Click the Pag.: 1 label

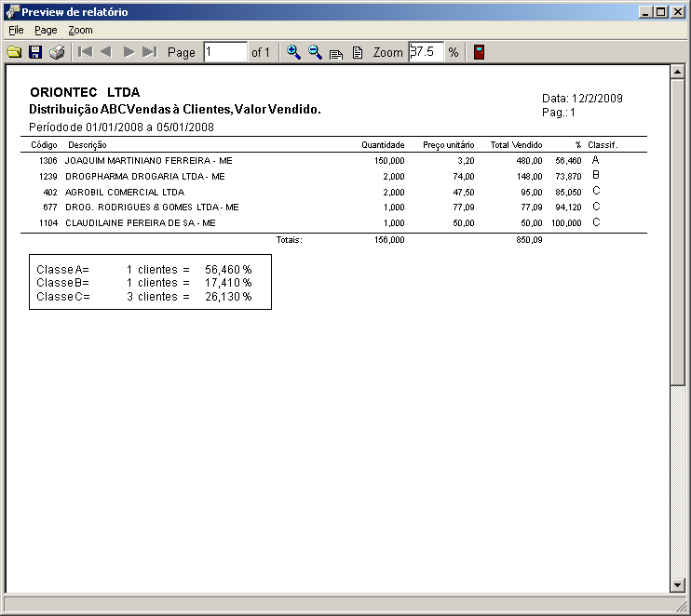559,113
